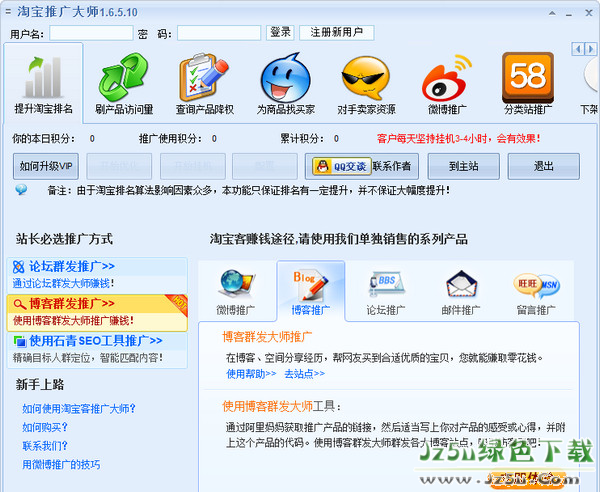Open the 对手卖家资源 sunglasses face icon
The image size is (600, 492).
366,78
